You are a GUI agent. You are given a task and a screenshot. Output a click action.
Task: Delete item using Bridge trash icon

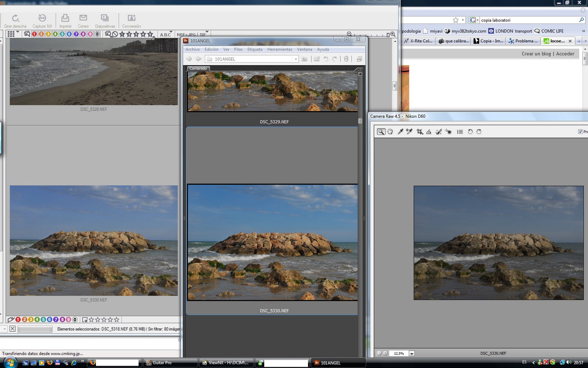[x=346, y=59]
